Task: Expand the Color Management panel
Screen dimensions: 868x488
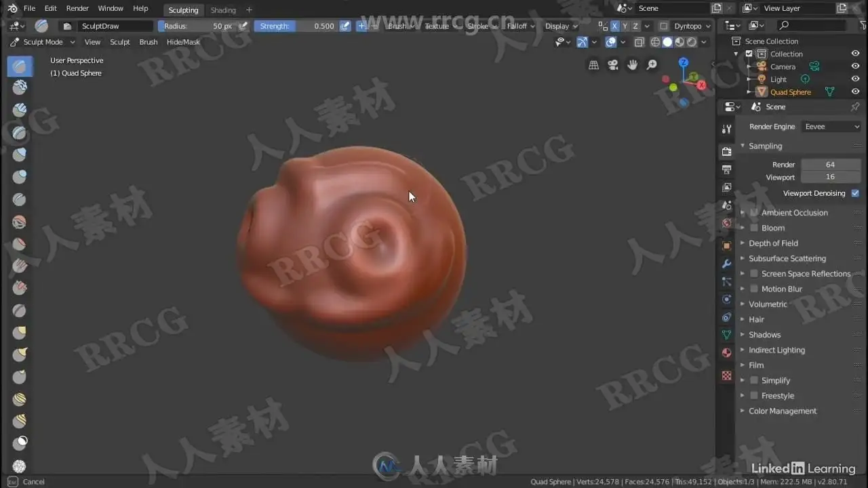Action: tap(782, 411)
